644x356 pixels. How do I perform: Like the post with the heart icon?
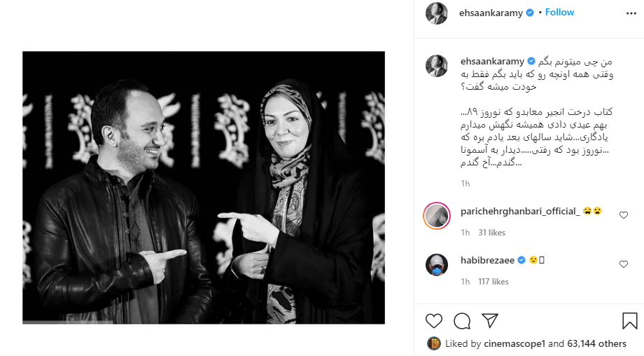click(x=434, y=321)
